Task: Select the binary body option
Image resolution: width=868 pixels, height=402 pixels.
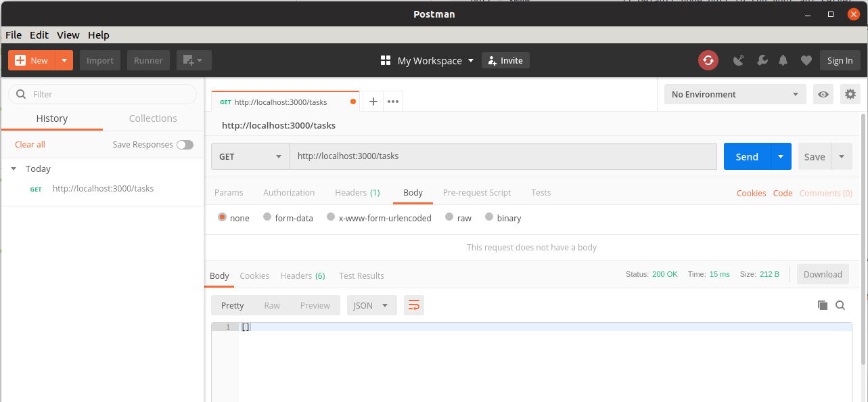Action: [488, 217]
